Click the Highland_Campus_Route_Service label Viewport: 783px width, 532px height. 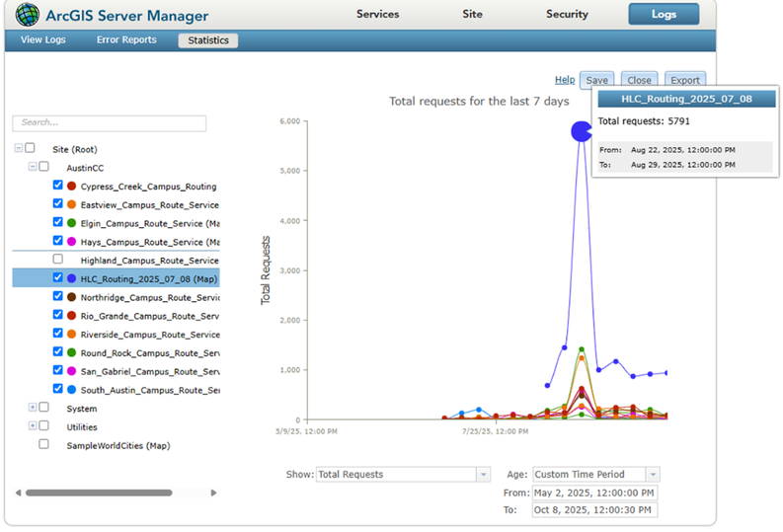tap(150, 261)
